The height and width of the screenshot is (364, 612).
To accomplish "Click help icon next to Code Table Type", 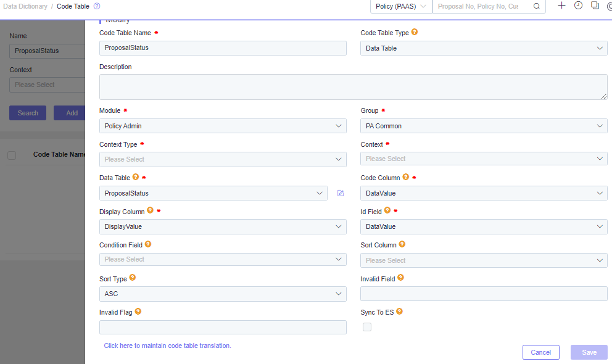I will pyautogui.click(x=415, y=32).
